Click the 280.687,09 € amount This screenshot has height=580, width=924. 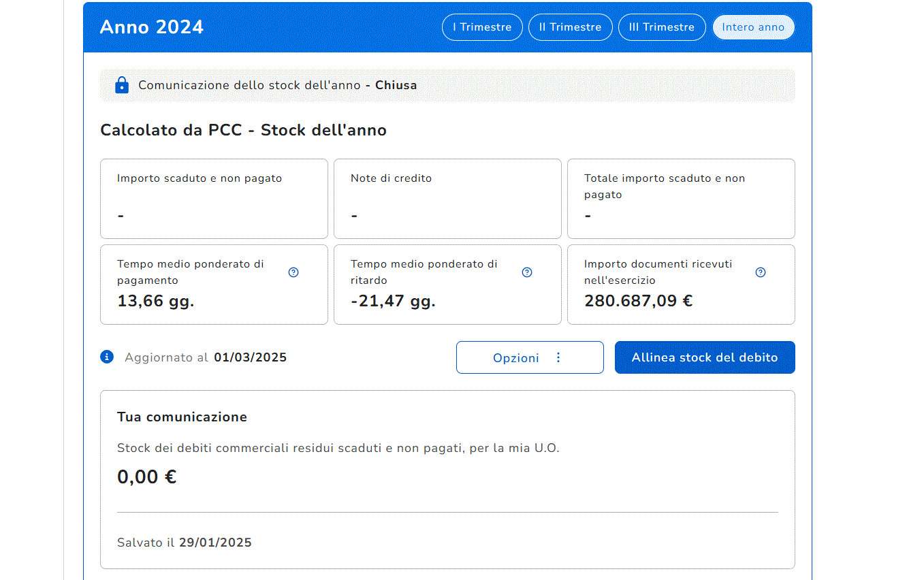pyautogui.click(x=638, y=301)
